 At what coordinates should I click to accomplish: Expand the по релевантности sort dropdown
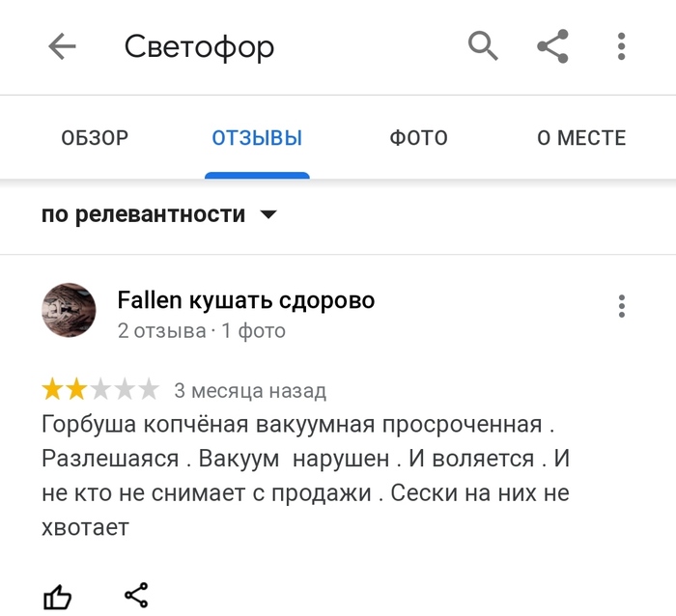pyautogui.click(x=159, y=214)
